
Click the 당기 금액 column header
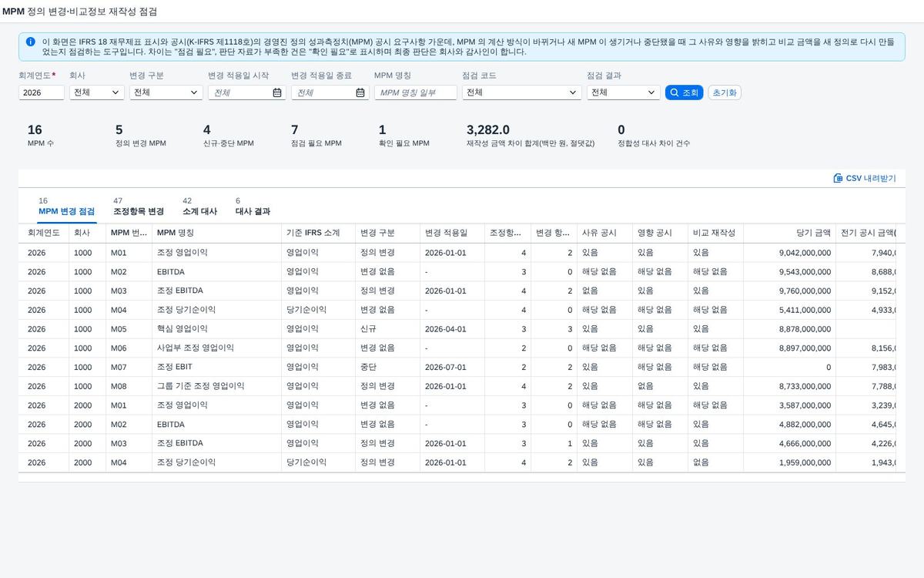(790, 233)
